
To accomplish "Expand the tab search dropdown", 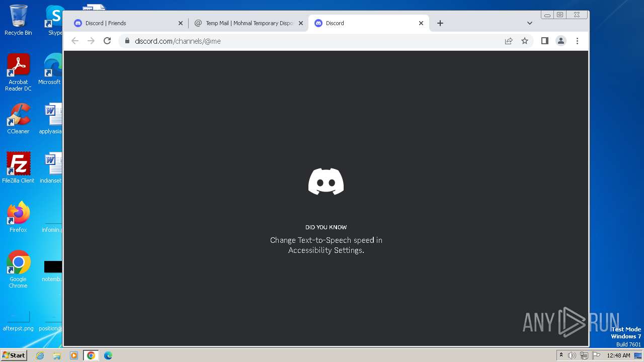I will [x=530, y=23].
